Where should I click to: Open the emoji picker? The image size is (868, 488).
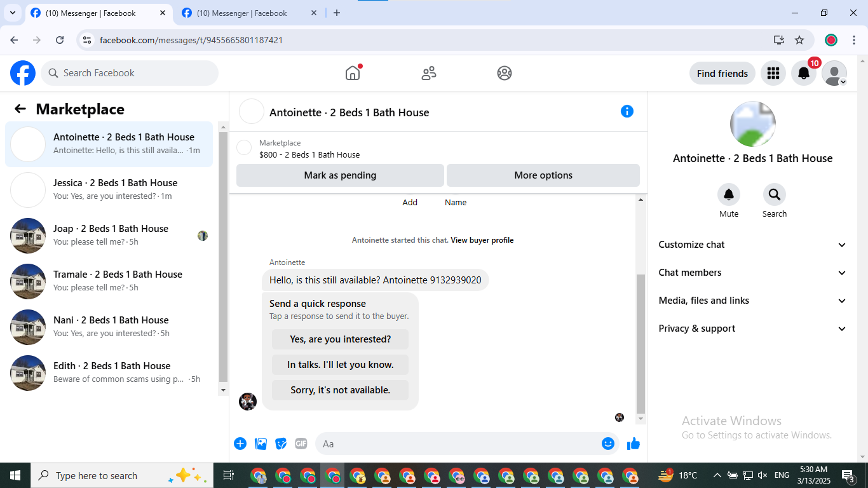(608, 444)
